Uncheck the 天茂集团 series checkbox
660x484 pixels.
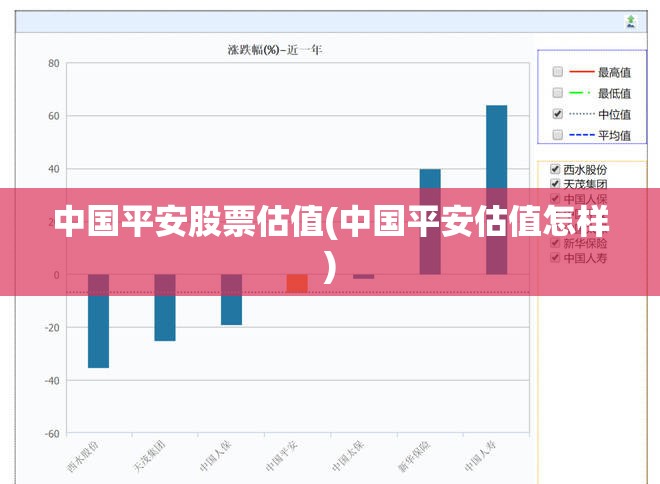(x=555, y=183)
